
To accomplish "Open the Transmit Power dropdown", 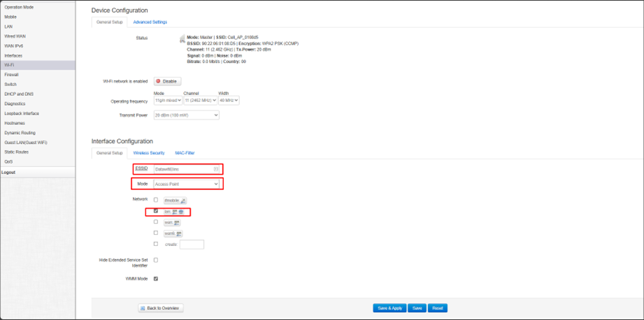I will click(x=187, y=115).
